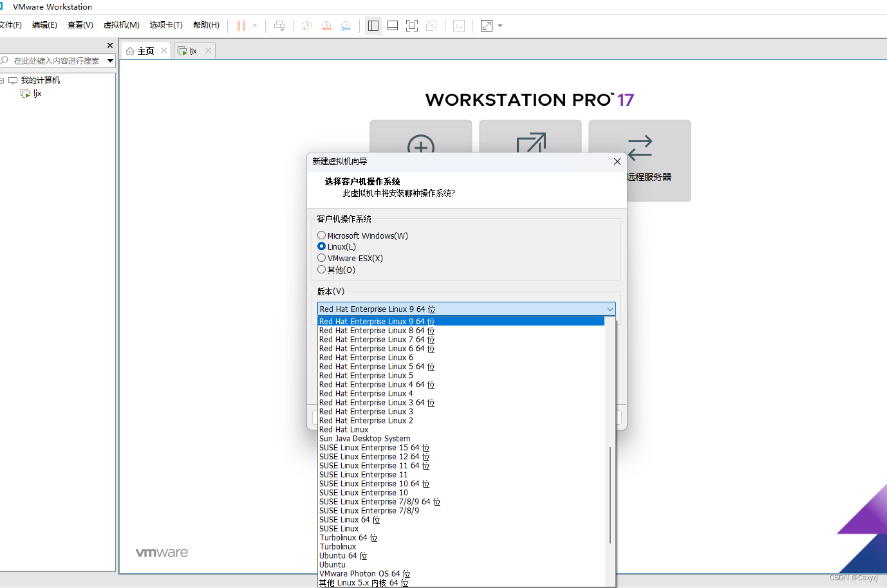The width and height of the screenshot is (887, 588).
Task: Open the 文件(F) menu
Action: pos(10,25)
